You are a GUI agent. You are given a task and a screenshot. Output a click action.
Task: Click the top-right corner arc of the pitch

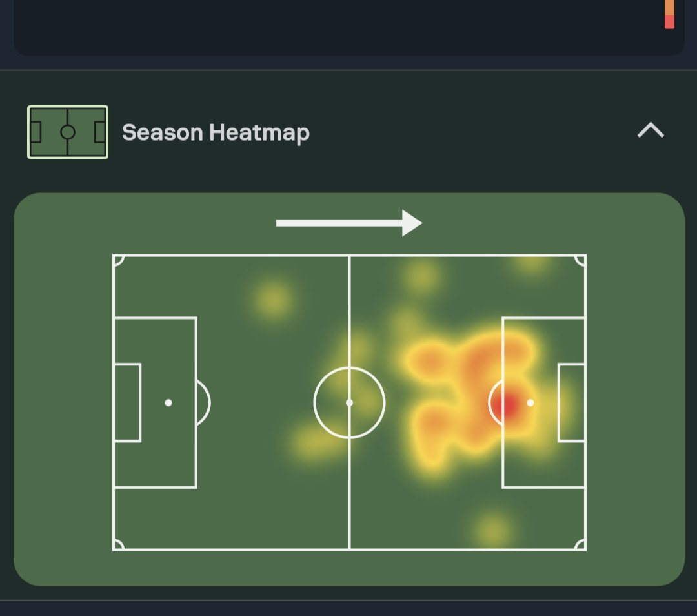point(581,260)
